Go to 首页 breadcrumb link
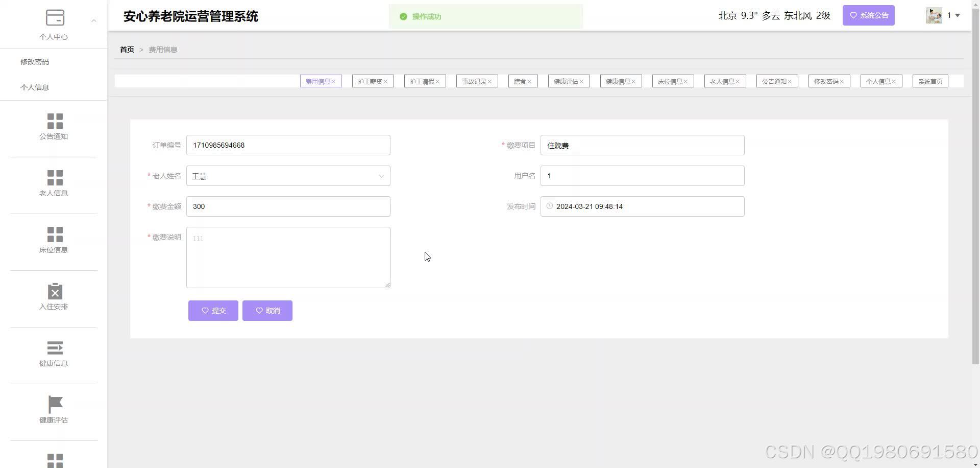 coord(127,50)
